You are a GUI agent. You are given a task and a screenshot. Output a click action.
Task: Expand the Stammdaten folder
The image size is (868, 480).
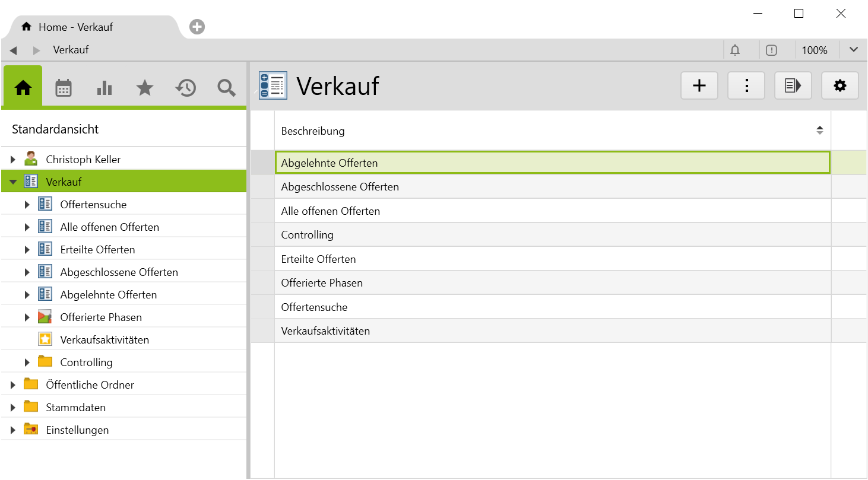13,408
